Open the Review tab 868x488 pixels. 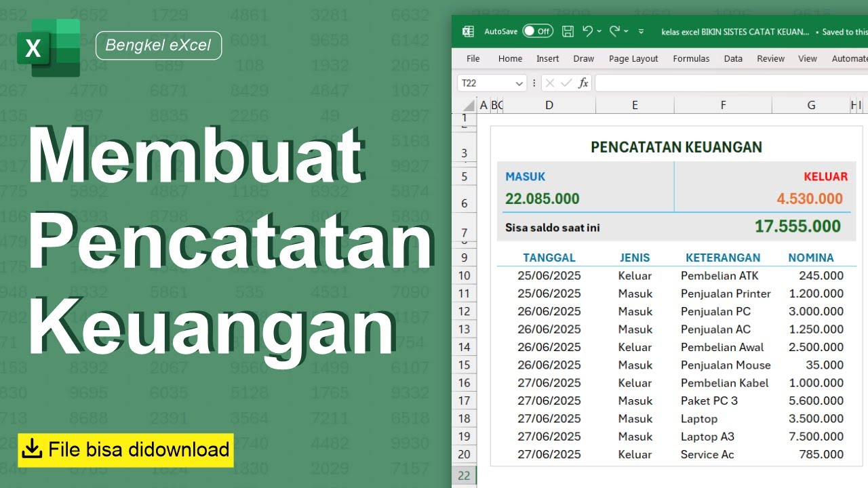tap(771, 59)
